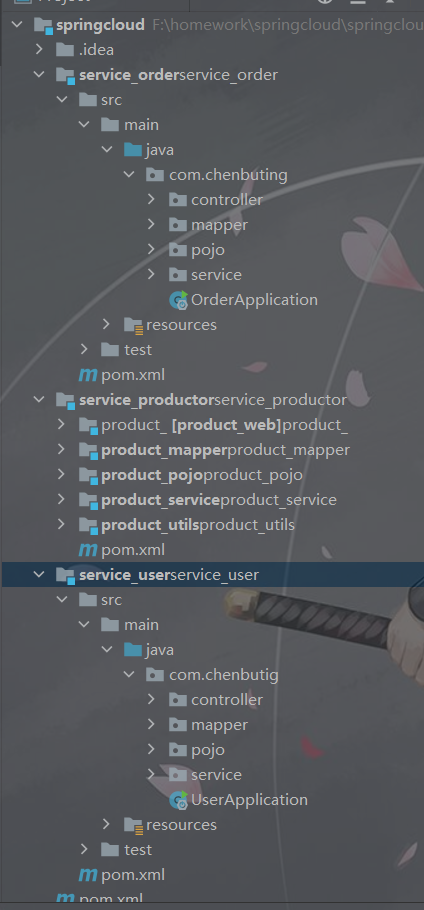Collapse the service_productor module node
The width and height of the screenshot is (424, 910).
[x=39, y=400]
